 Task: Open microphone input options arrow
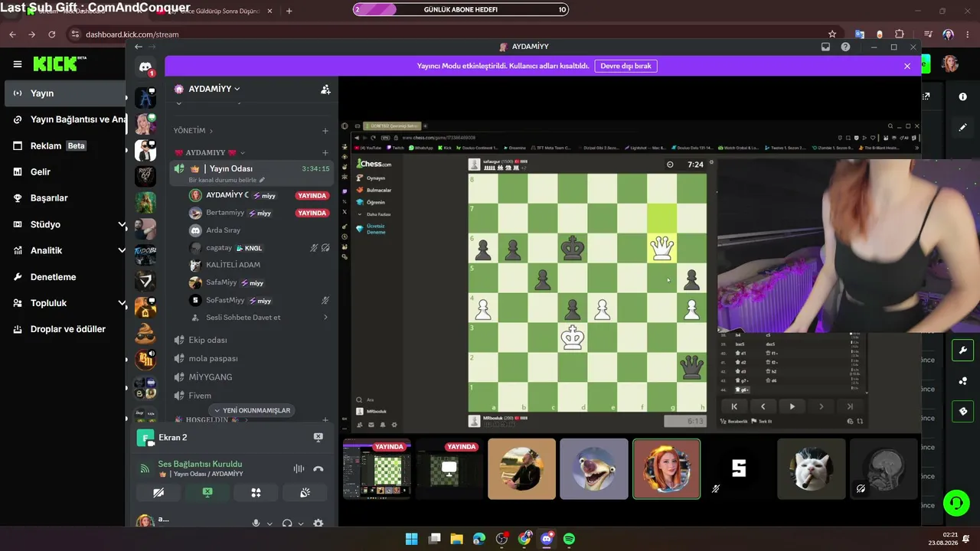coord(269,524)
